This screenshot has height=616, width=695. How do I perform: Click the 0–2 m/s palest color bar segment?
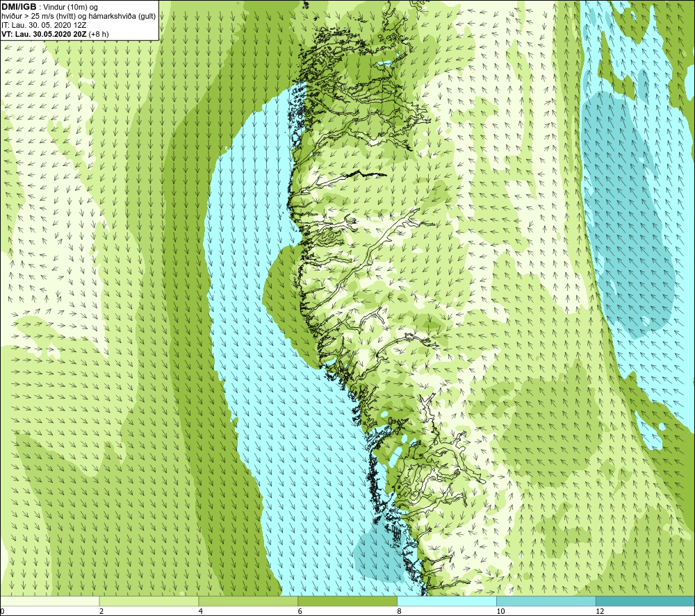click(49, 601)
